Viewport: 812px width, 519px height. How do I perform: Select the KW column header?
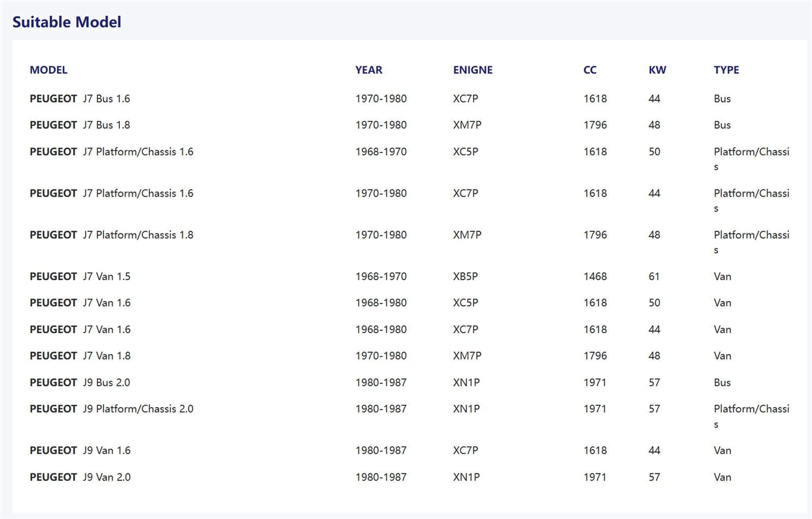pyautogui.click(x=657, y=70)
